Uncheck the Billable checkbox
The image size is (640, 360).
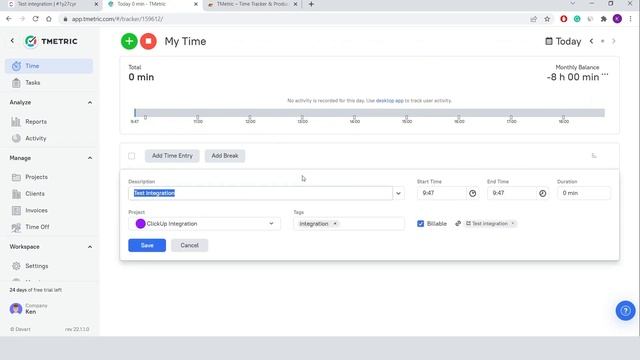coord(420,224)
